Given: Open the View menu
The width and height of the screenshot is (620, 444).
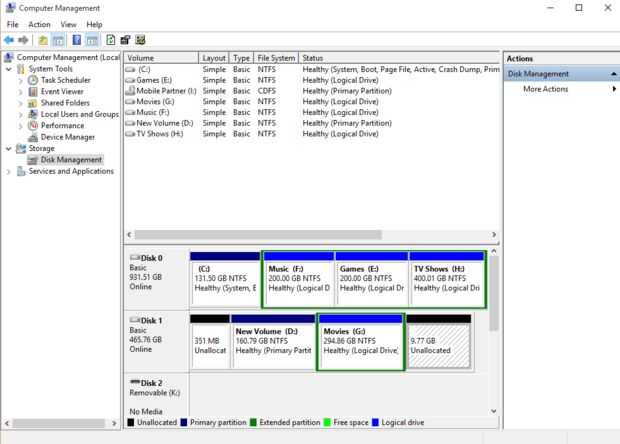Looking at the screenshot, I should pyautogui.click(x=68, y=25).
